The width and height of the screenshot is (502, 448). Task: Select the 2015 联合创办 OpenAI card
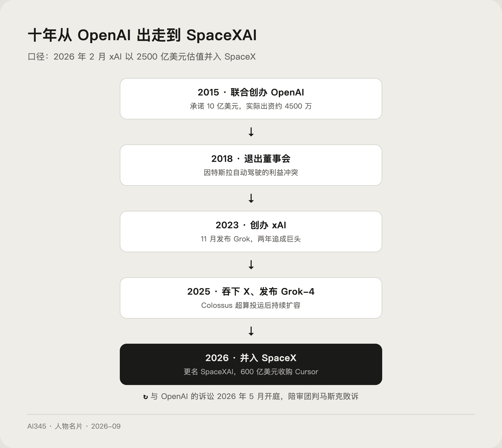251,99
